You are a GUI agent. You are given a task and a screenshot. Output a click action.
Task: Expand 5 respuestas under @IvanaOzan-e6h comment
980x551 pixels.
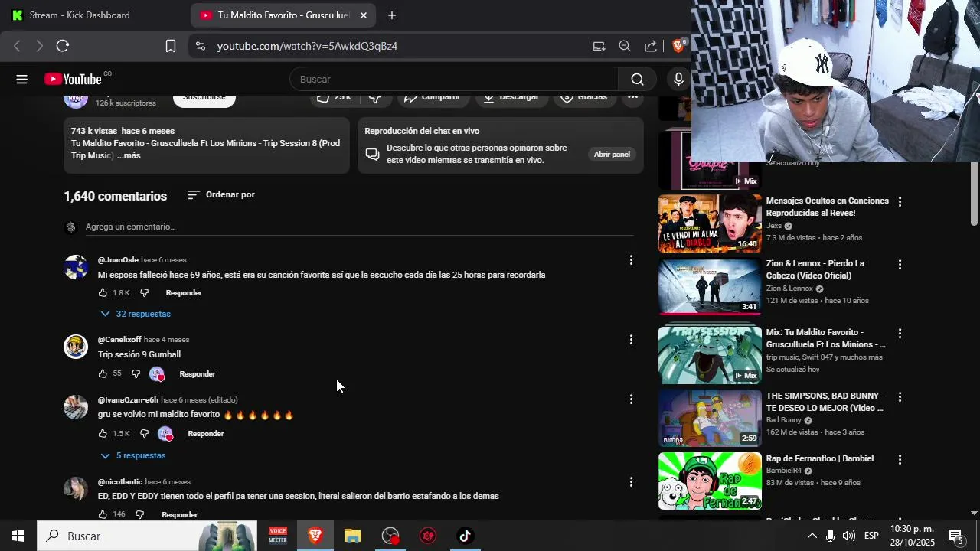coord(133,455)
